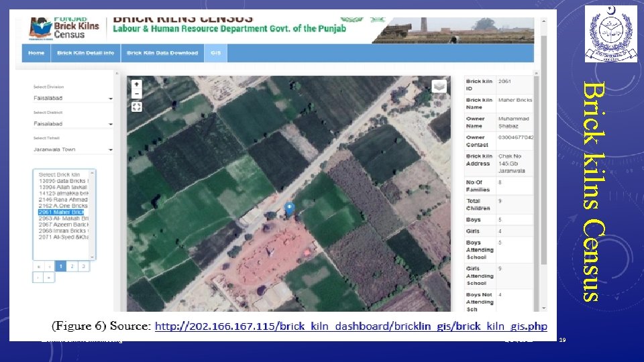
Task: Go to the Home tab
Action: pos(36,53)
